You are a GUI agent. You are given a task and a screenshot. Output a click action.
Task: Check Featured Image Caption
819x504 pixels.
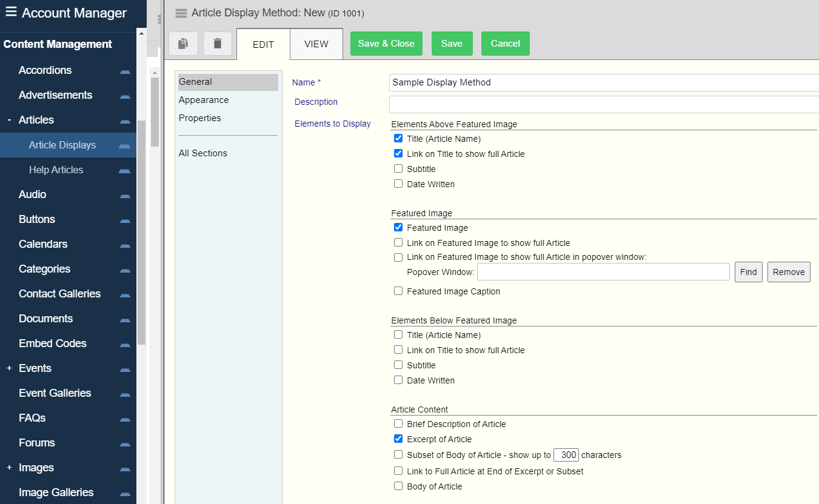tap(398, 291)
